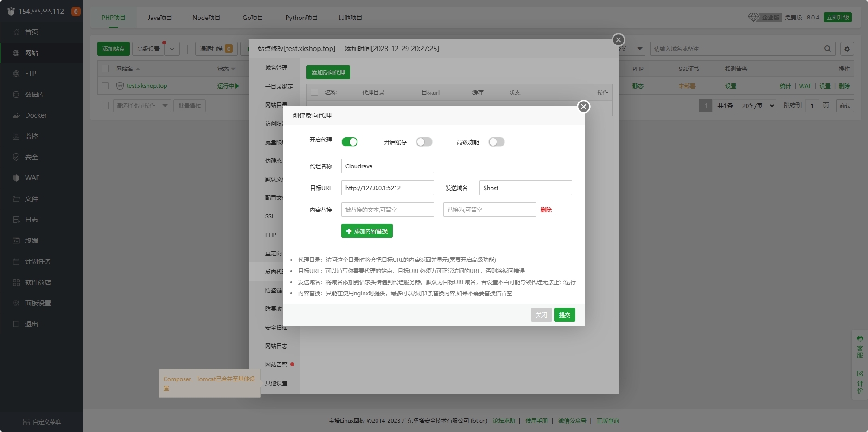Image resolution: width=868 pixels, height=432 pixels.
Task: Click the 添加站点 button
Action: (114, 49)
